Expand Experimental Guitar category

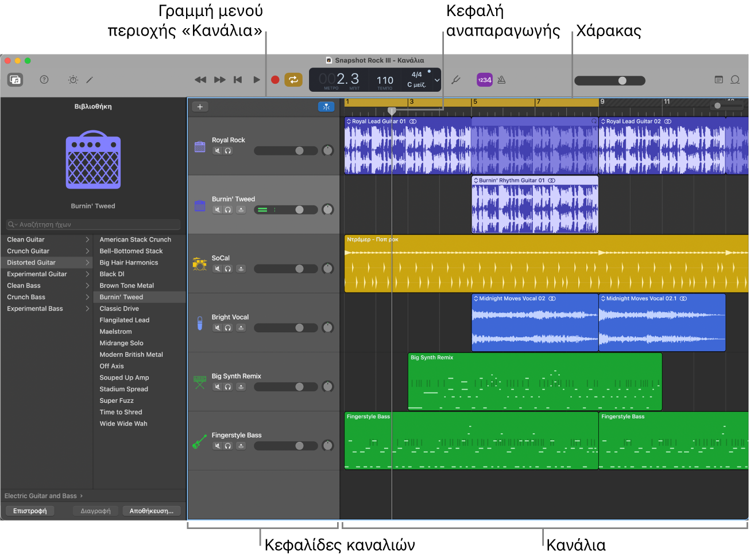87,274
